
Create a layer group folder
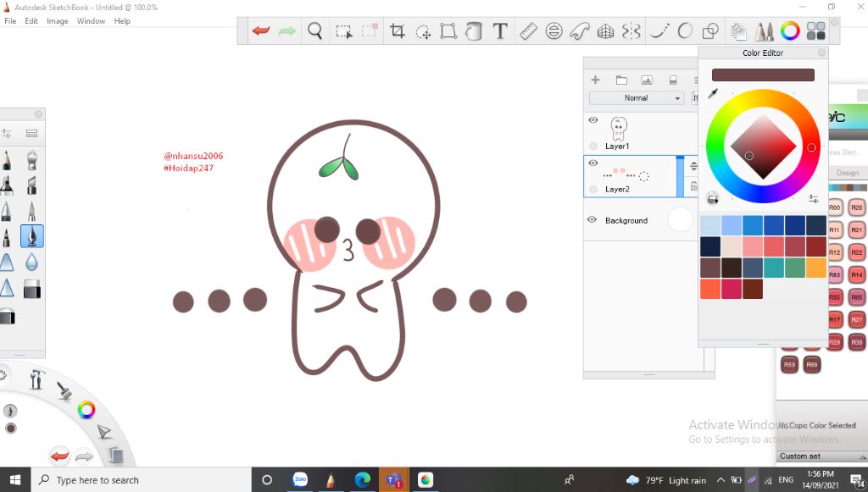(x=621, y=80)
